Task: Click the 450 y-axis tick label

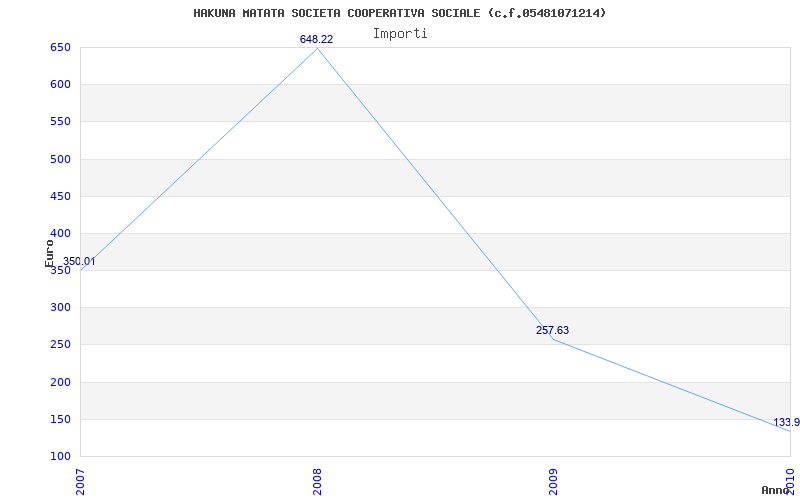Action: pyautogui.click(x=60, y=196)
